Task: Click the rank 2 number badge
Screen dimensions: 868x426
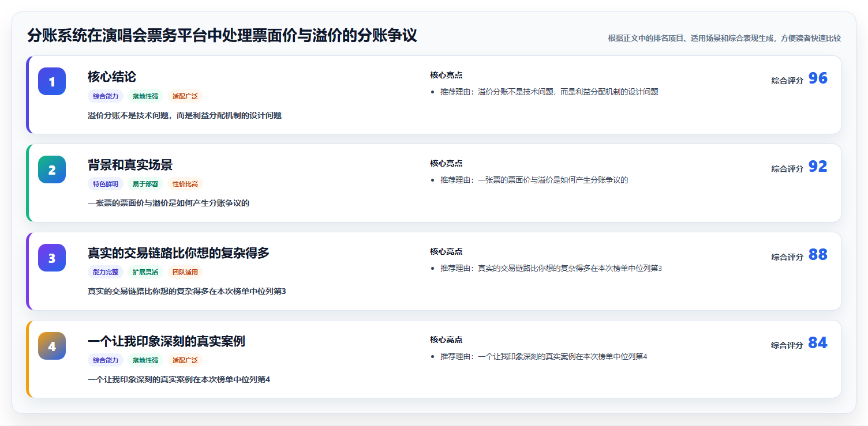Action: point(52,169)
